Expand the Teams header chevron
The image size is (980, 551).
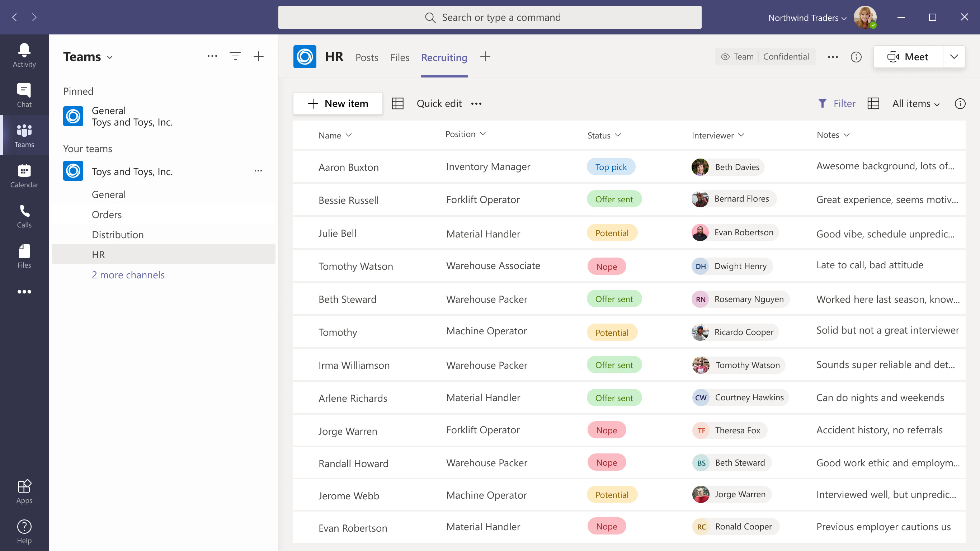(110, 57)
